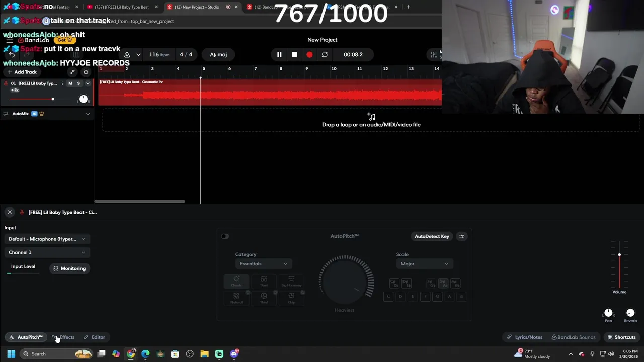Select the Natural AutoPitch preset
The height and width of the screenshot is (362, 644).
click(x=236, y=298)
